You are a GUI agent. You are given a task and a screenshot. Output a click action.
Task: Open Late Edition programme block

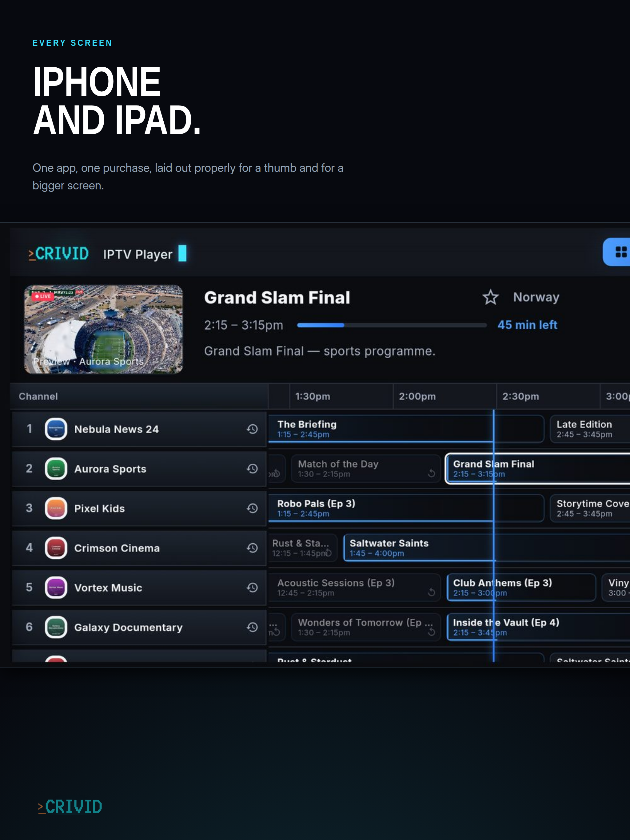point(590,429)
